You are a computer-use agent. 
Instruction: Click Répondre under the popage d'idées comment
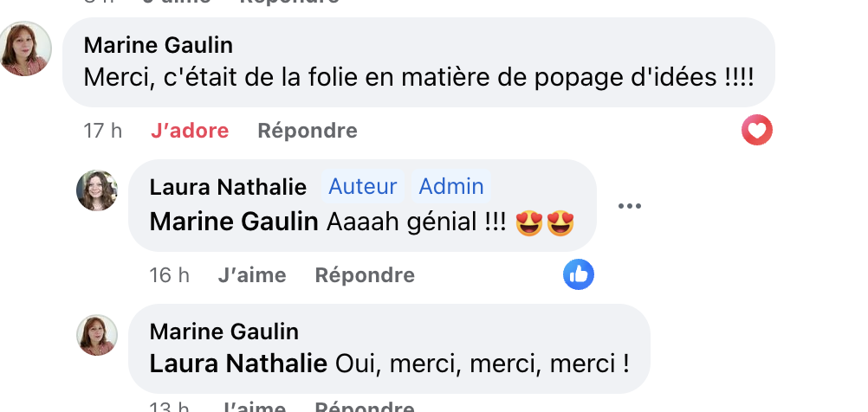click(308, 131)
